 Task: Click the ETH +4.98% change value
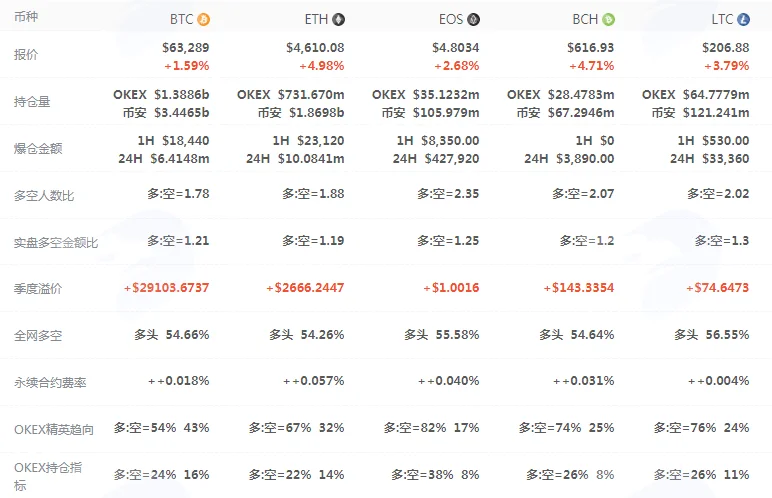(x=322, y=66)
